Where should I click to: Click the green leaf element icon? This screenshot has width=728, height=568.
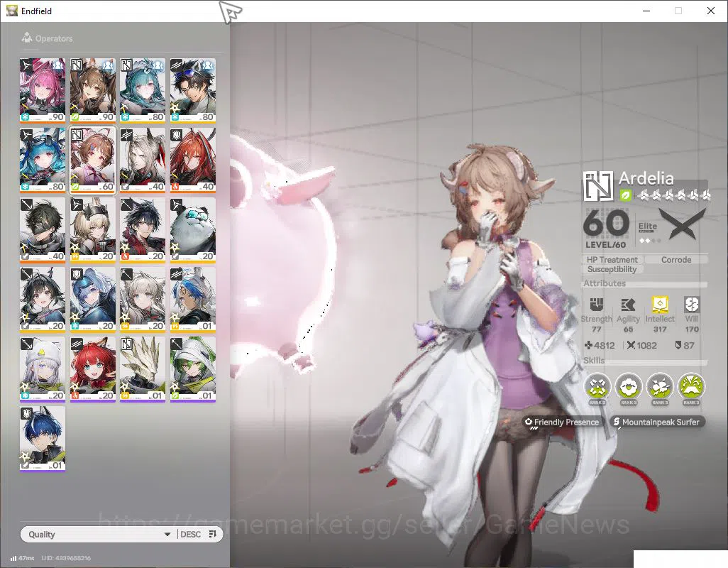[x=625, y=195]
